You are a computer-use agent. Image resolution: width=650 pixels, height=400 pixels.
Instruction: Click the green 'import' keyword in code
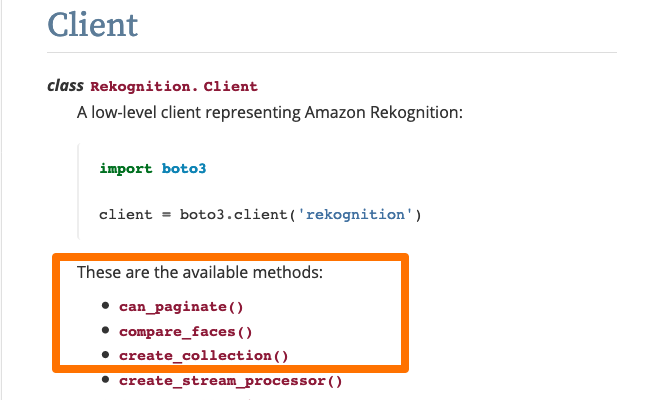[x=126, y=168]
